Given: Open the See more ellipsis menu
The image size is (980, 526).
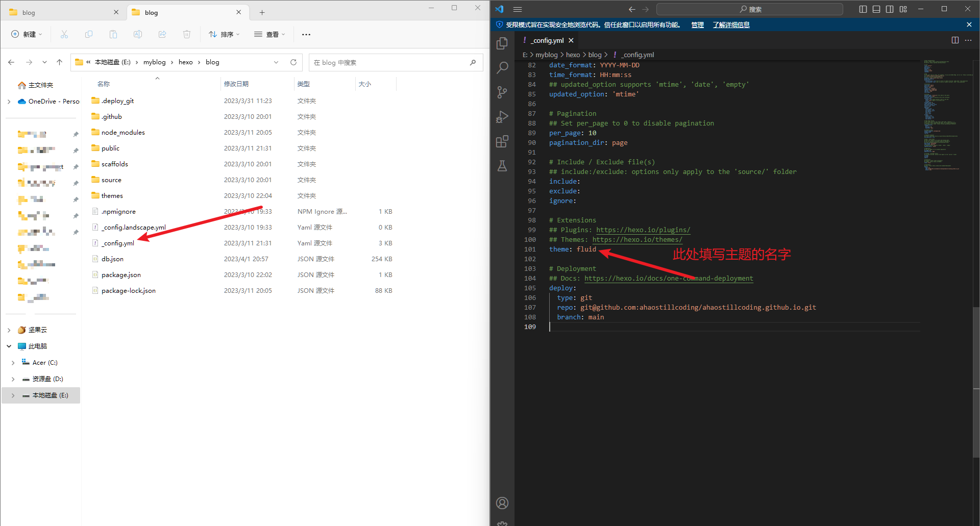Looking at the screenshot, I should pyautogui.click(x=306, y=34).
